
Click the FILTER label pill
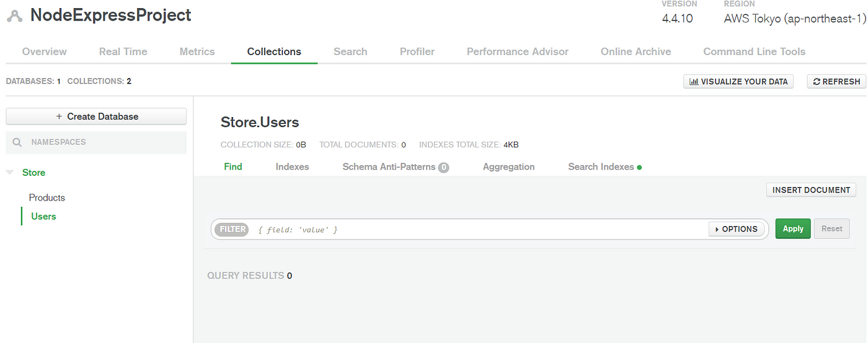[232, 229]
